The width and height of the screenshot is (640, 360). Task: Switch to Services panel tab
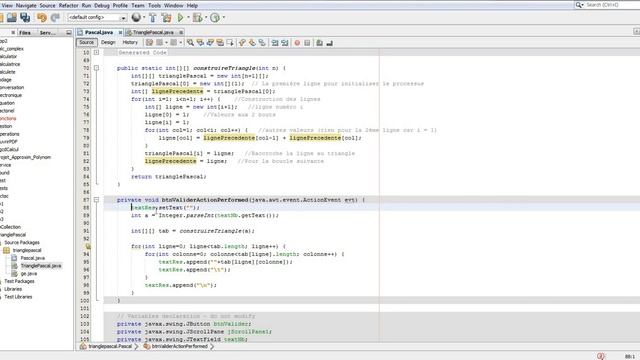point(48,32)
